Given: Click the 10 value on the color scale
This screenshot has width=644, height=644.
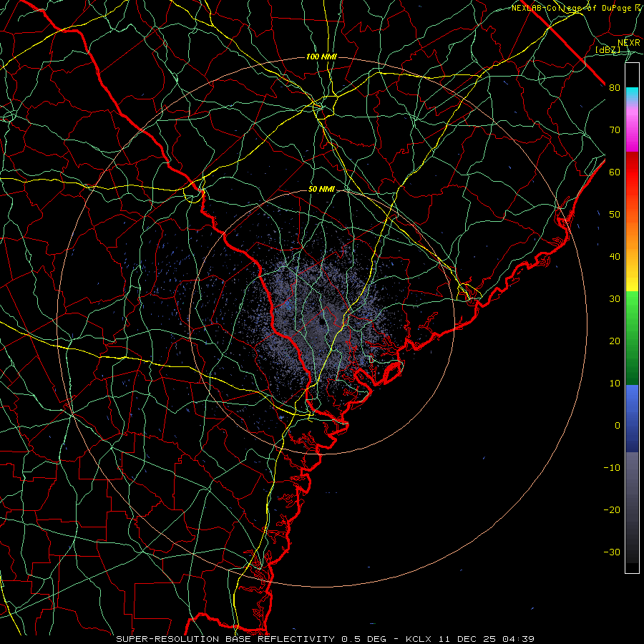Looking at the screenshot, I should pyautogui.click(x=615, y=384).
